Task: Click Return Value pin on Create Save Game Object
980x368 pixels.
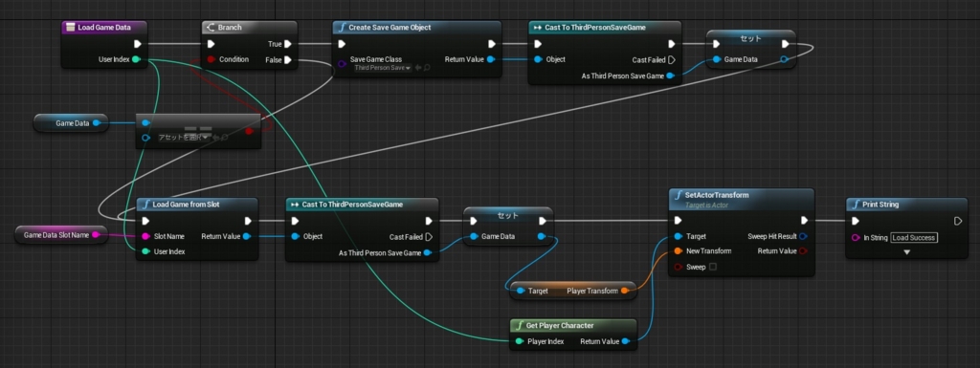Action: (491, 60)
